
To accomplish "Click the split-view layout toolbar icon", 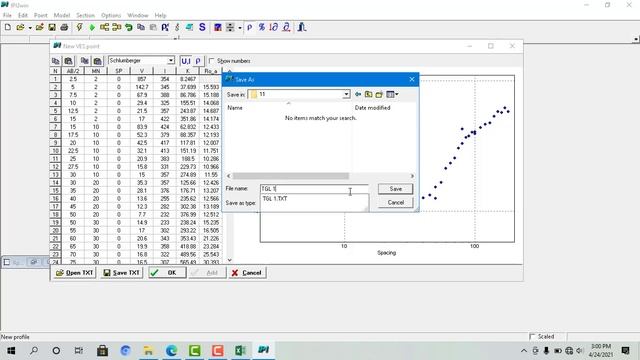I will 230,27.
